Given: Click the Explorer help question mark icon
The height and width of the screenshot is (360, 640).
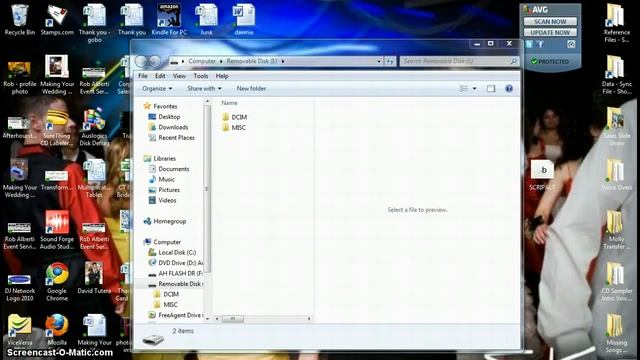Looking at the screenshot, I should [x=509, y=89].
